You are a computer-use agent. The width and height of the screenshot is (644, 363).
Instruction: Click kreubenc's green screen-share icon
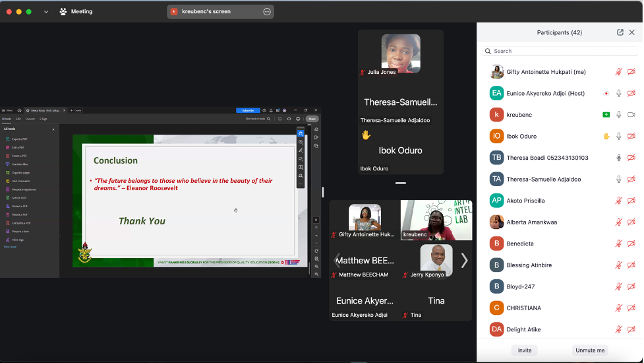pos(606,115)
